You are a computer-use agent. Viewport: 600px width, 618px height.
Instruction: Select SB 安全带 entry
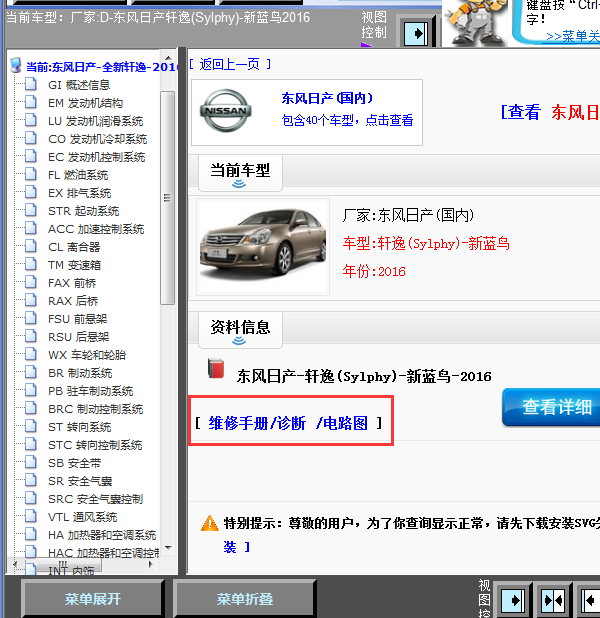75,463
